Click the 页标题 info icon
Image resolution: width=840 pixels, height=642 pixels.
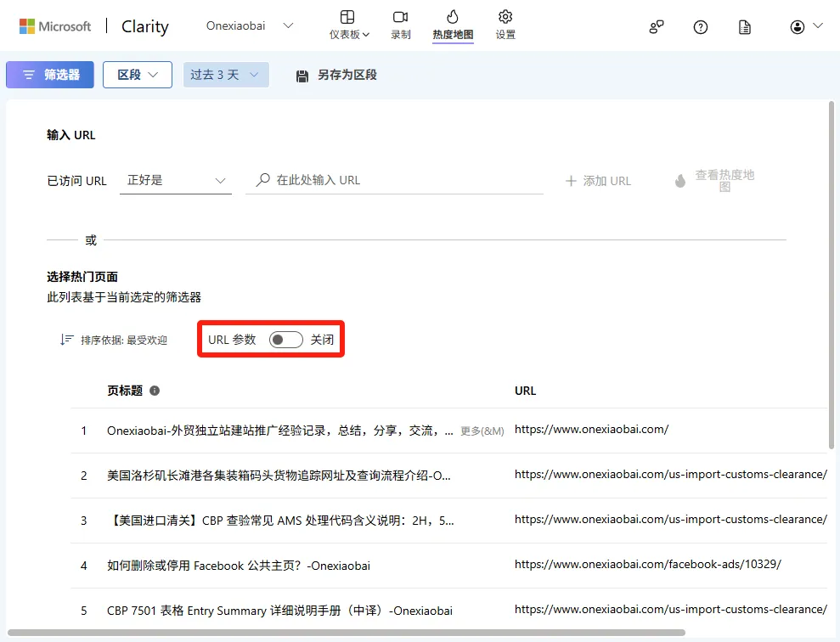[155, 391]
